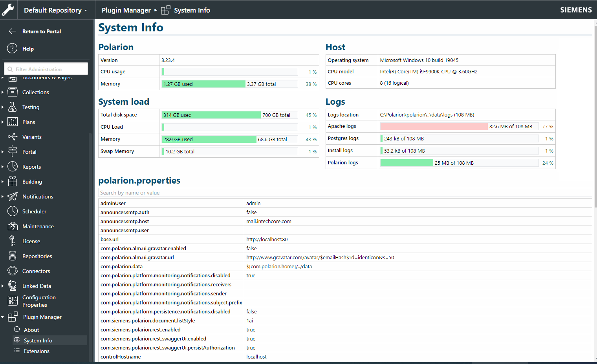Click the Scheduler clock icon
This screenshot has height=364, width=597.
(x=13, y=211)
